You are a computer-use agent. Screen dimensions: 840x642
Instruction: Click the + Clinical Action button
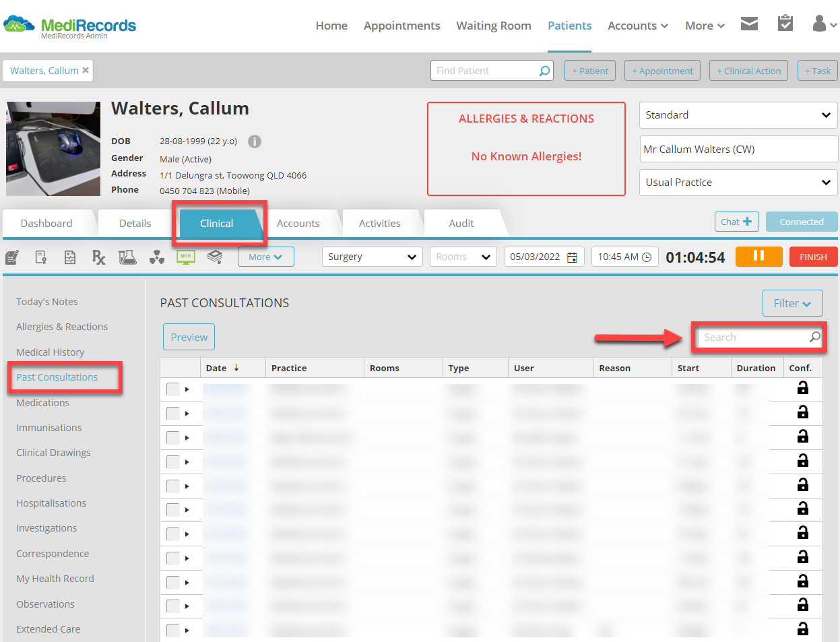pyautogui.click(x=748, y=71)
